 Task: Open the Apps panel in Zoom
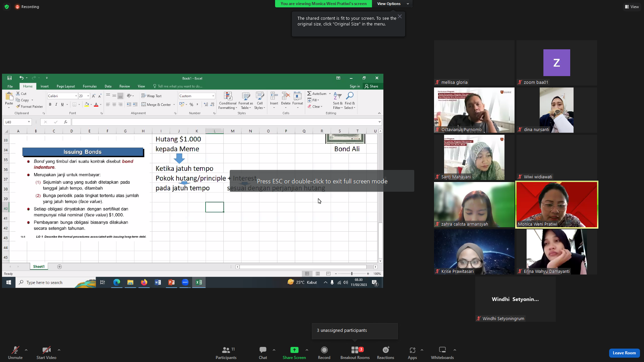pyautogui.click(x=412, y=353)
